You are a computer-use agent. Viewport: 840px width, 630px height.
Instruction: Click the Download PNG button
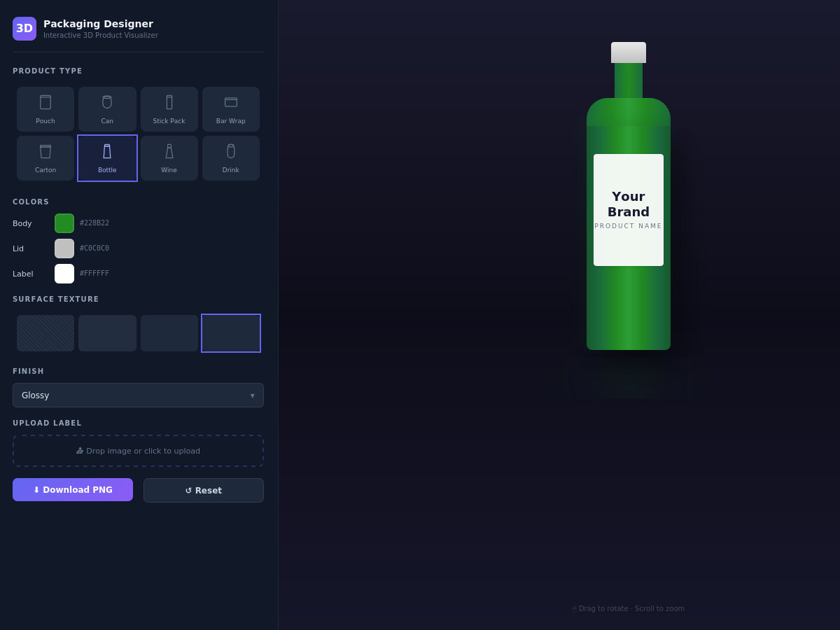tap(73, 489)
